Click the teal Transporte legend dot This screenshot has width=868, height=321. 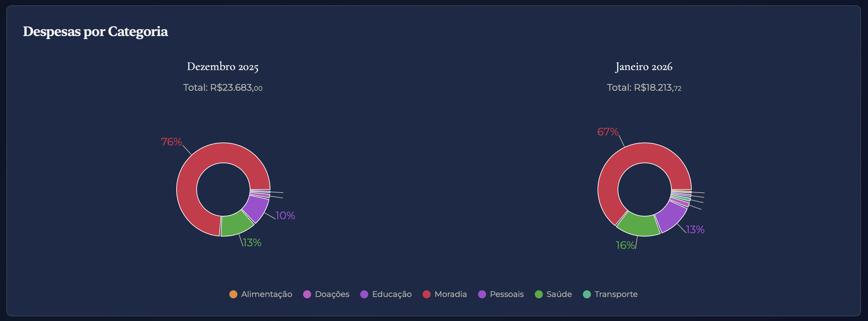click(587, 294)
